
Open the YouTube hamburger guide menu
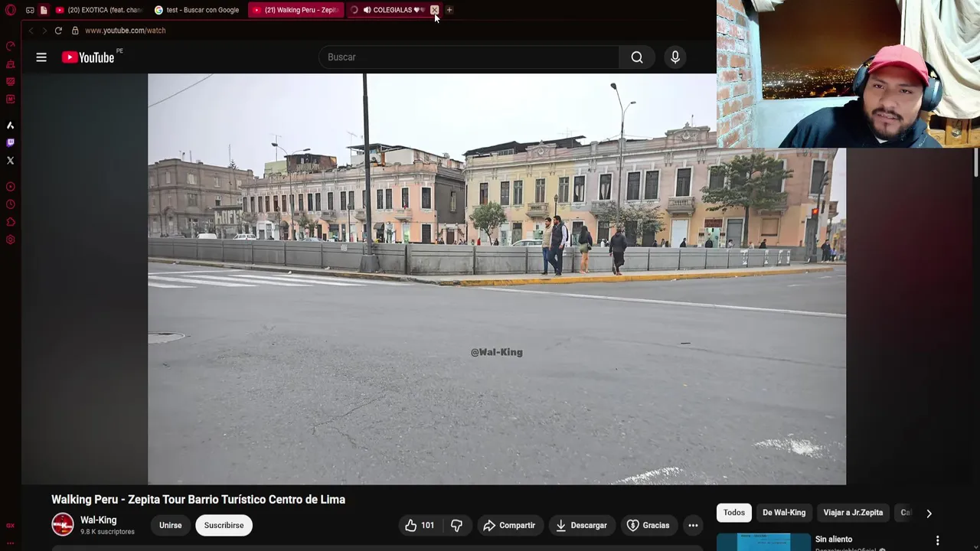tap(41, 57)
